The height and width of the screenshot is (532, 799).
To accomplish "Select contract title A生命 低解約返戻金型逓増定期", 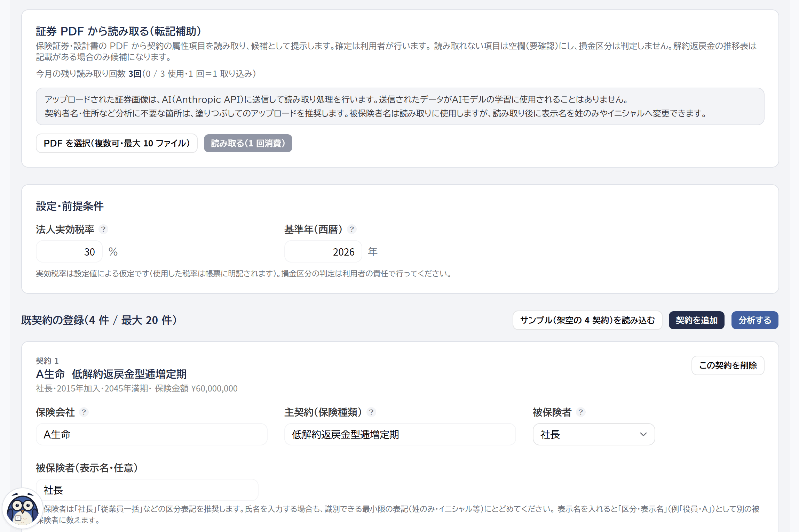I will point(111,374).
